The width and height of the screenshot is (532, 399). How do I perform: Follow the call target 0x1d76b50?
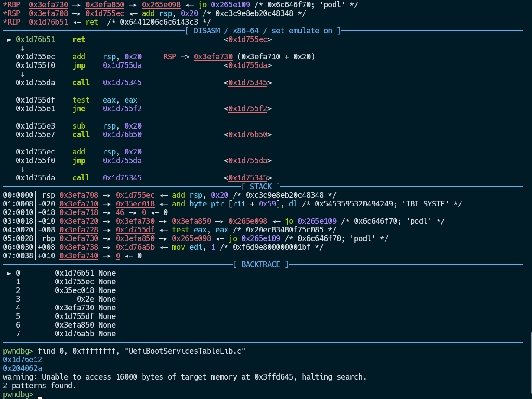point(248,135)
